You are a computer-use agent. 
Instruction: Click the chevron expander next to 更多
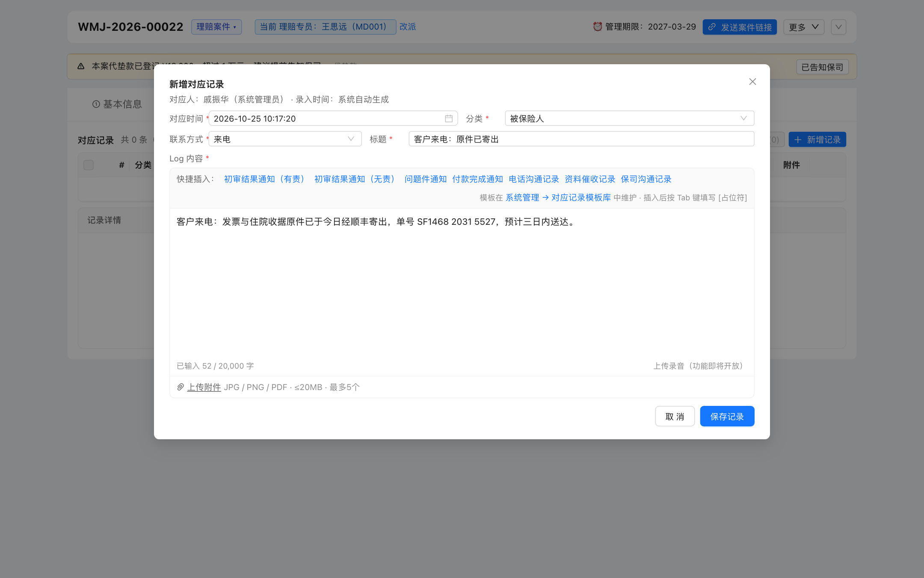[838, 27]
